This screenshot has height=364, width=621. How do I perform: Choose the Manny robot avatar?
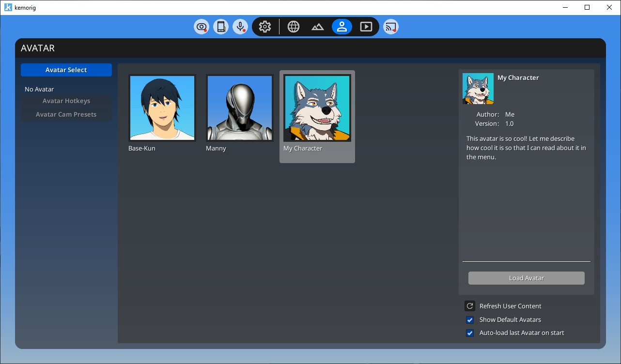click(x=240, y=108)
